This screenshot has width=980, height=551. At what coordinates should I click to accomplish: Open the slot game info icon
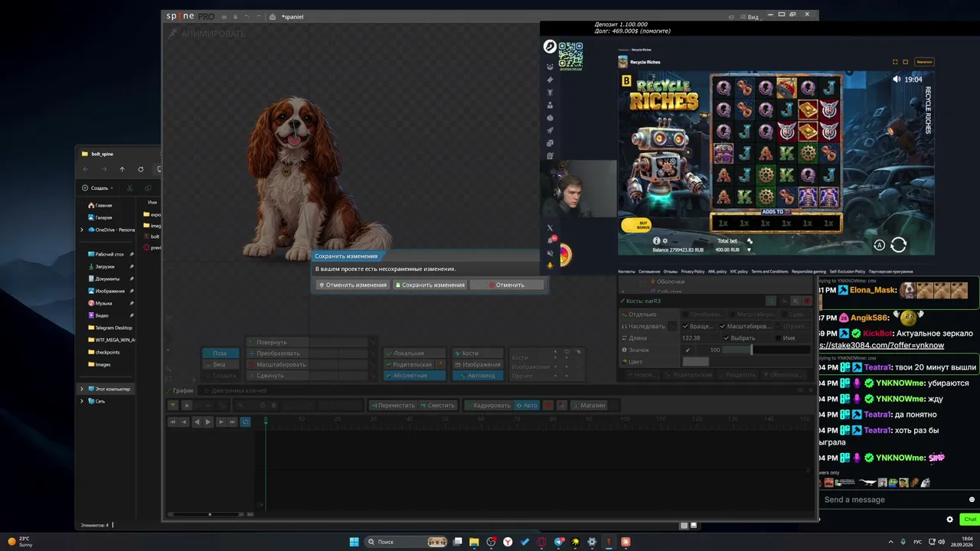[656, 240]
